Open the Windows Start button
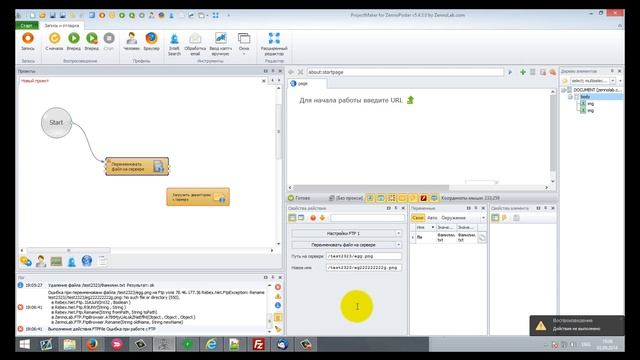Viewport: 640px width, 360px height. [x=24, y=344]
